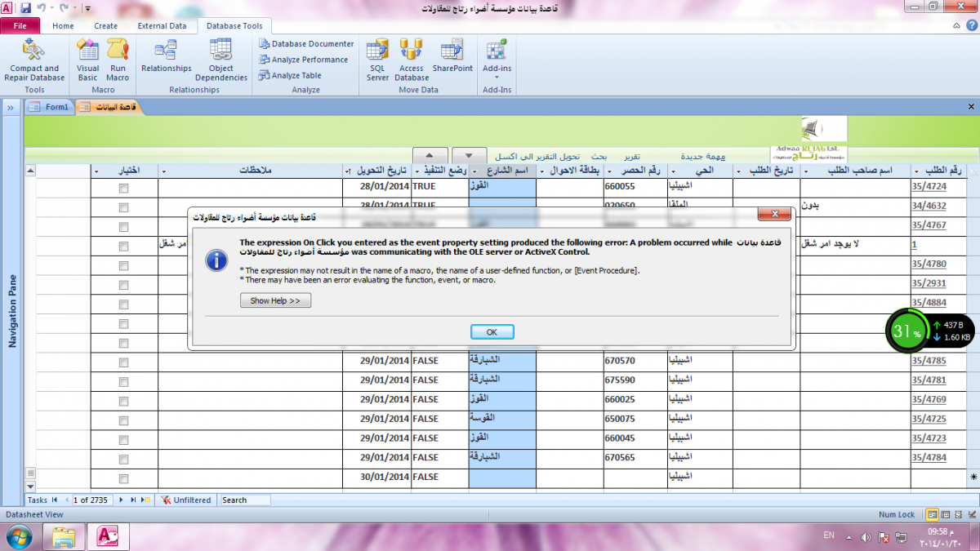Minimize the ribbon with the caret icon
The width and height of the screenshot is (980, 551).
(957, 25)
